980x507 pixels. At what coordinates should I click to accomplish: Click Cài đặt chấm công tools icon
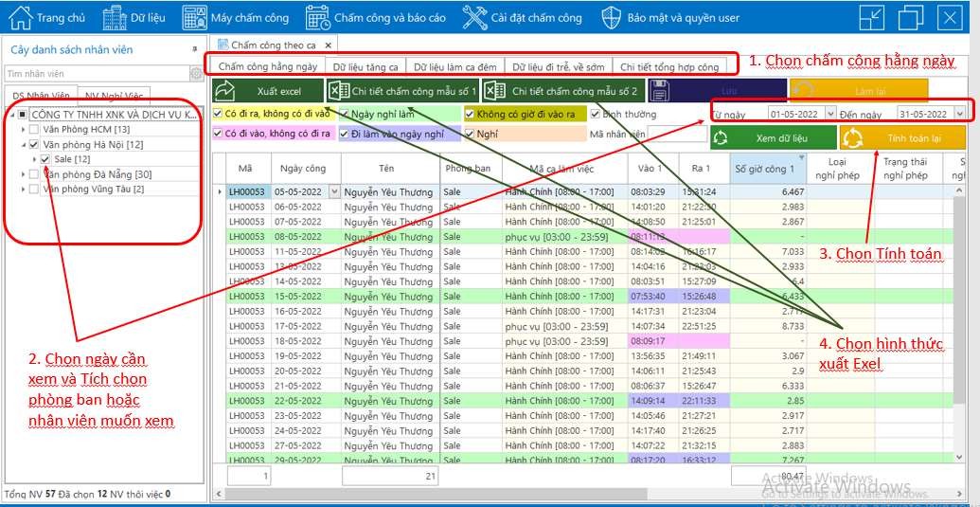pyautogui.click(x=474, y=18)
